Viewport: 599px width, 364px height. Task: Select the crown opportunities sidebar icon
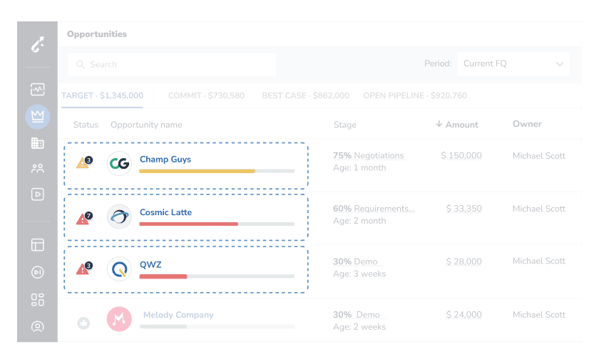(x=37, y=116)
